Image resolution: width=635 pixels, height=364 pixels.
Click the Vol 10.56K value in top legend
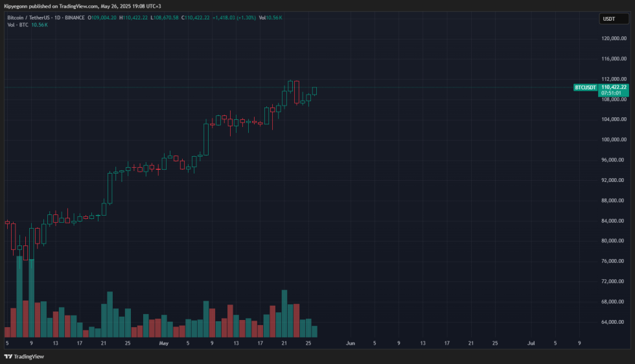270,17
